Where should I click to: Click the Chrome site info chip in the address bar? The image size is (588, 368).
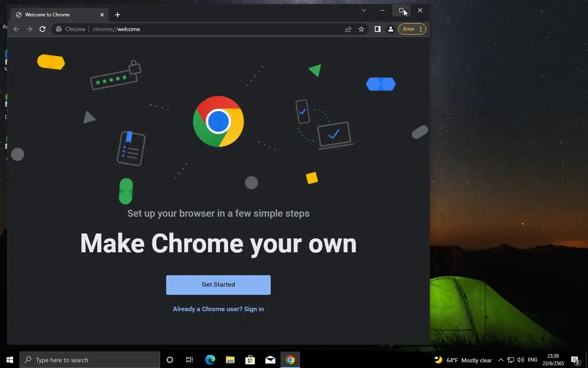coord(71,29)
